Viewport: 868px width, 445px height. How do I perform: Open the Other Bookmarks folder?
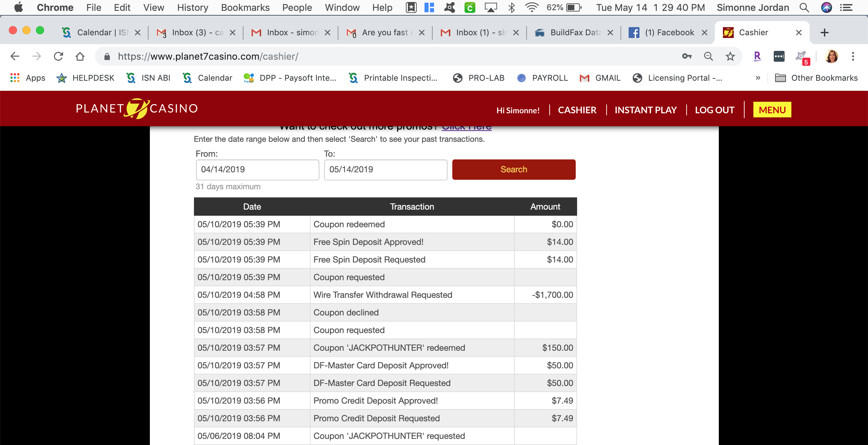click(816, 78)
